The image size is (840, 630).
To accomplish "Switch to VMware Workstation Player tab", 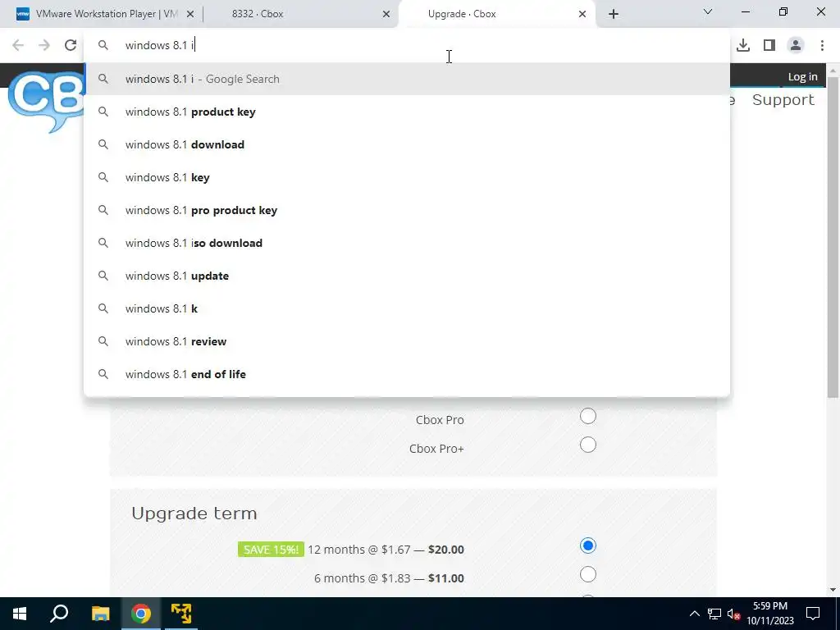I will click(100, 14).
